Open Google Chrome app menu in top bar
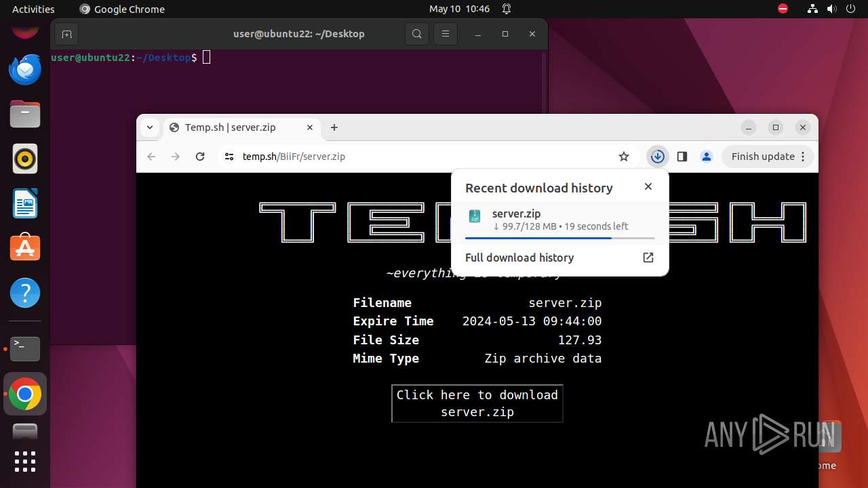The height and width of the screenshot is (488, 868). point(122,9)
